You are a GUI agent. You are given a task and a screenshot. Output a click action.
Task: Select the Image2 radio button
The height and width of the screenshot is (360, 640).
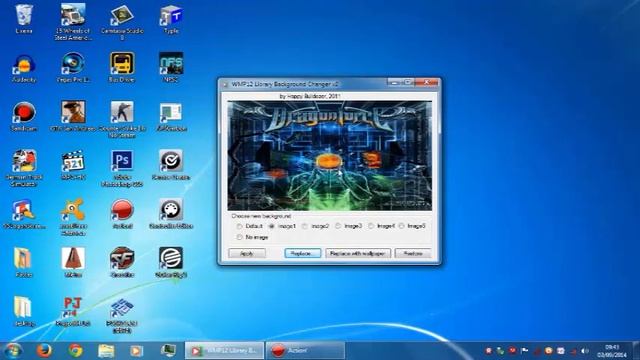tap(305, 226)
